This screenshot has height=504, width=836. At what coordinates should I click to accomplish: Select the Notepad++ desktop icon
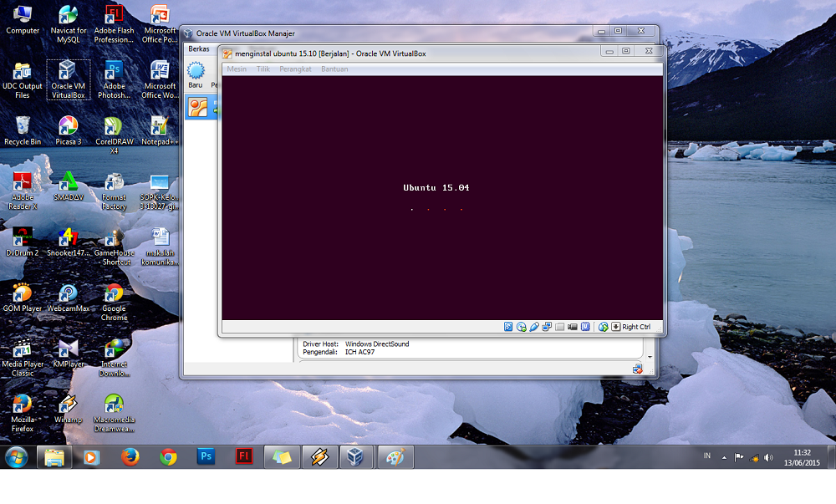click(160, 131)
